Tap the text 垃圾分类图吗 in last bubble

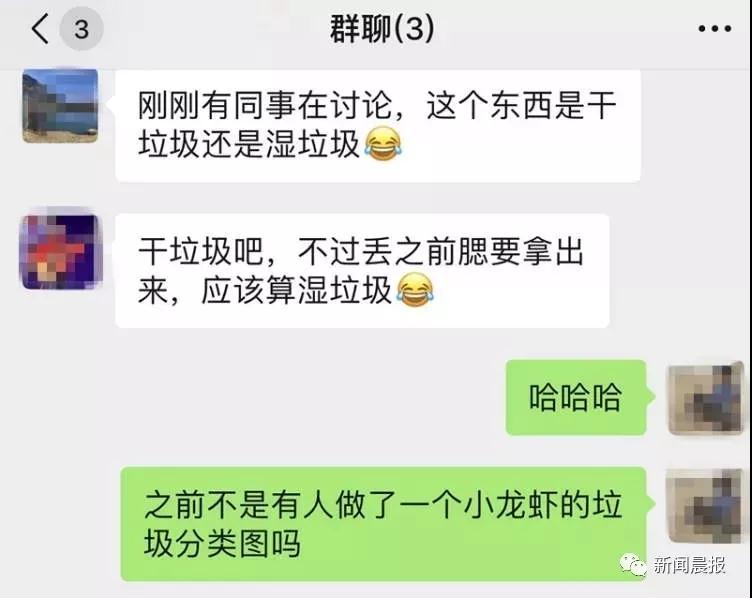222,543
